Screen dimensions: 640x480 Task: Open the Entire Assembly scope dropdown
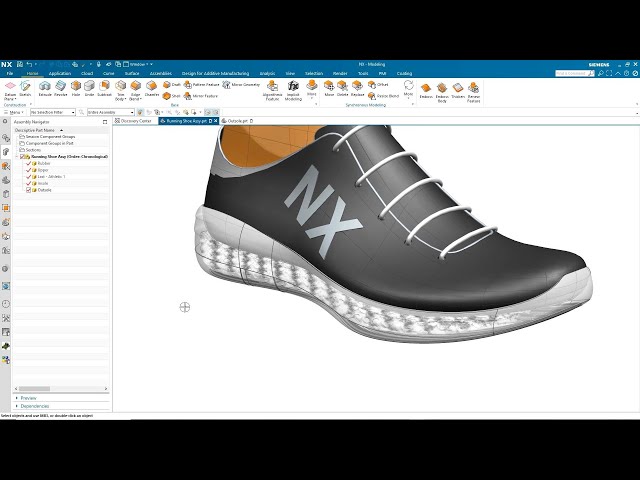pyautogui.click(x=111, y=112)
